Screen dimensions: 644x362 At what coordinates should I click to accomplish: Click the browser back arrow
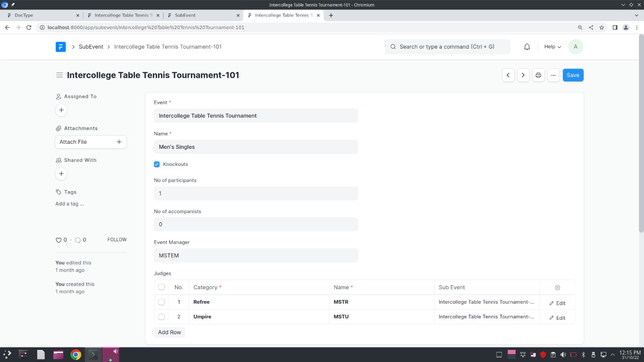[x=7, y=28]
